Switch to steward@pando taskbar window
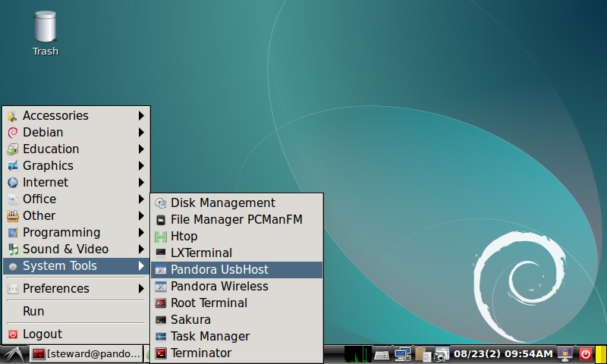 pyautogui.click(x=86, y=354)
